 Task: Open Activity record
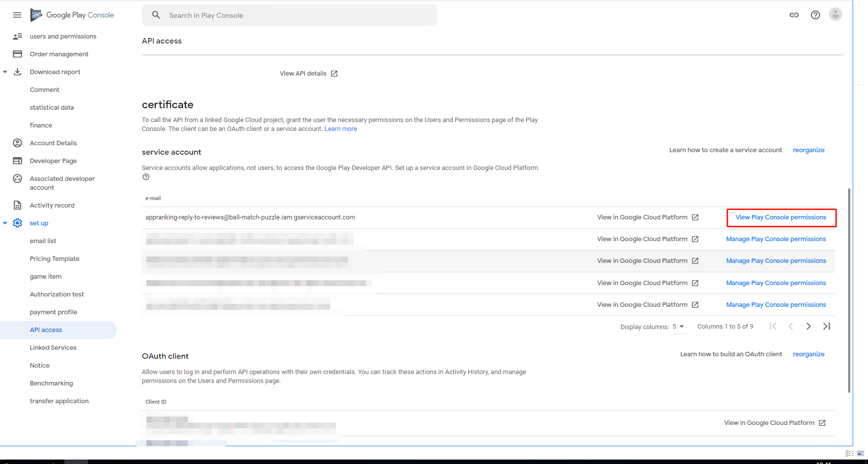pos(52,205)
